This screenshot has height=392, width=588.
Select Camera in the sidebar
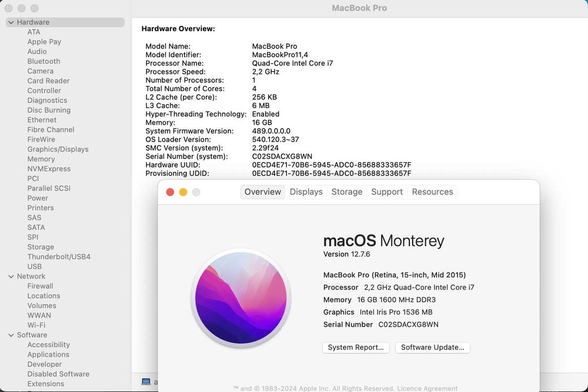[x=40, y=71]
